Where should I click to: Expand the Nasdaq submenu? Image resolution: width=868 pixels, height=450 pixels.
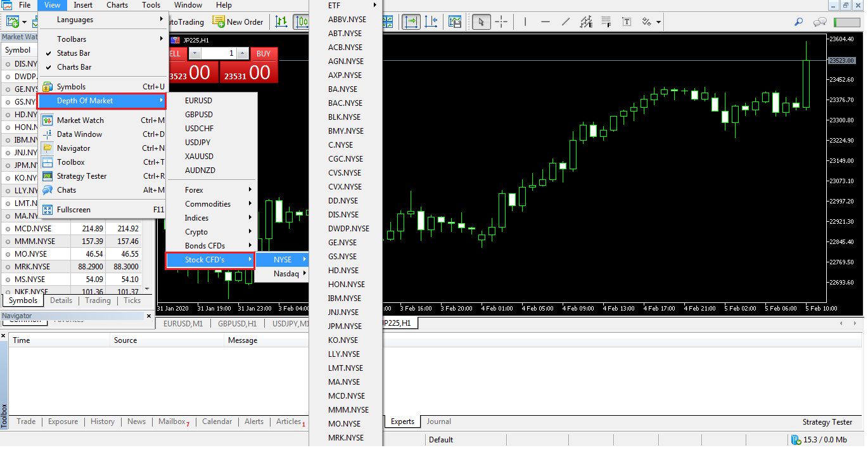(x=282, y=274)
